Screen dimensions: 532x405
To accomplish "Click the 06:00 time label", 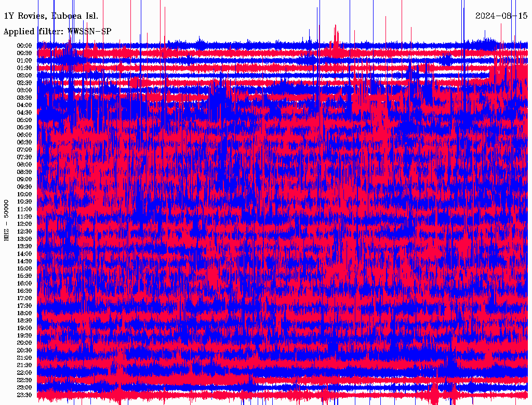I will point(24,135).
